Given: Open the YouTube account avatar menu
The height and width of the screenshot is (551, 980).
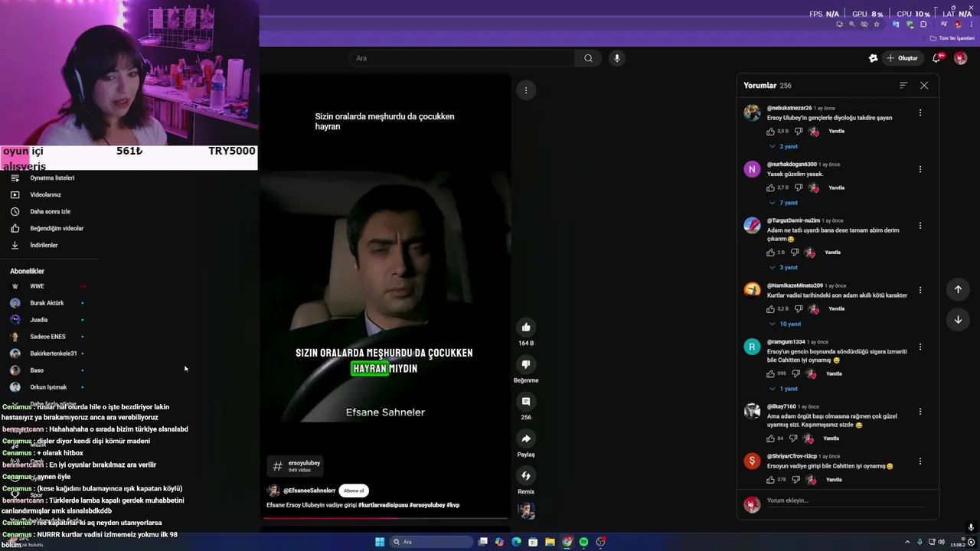Looking at the screenshot, I should click(960, 58).
